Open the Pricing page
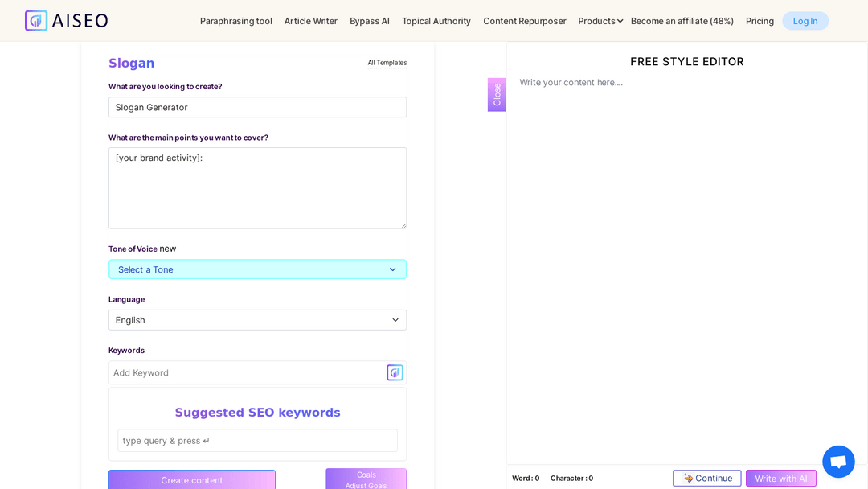This screenshot has width=868, height=489. click(759, 21)
